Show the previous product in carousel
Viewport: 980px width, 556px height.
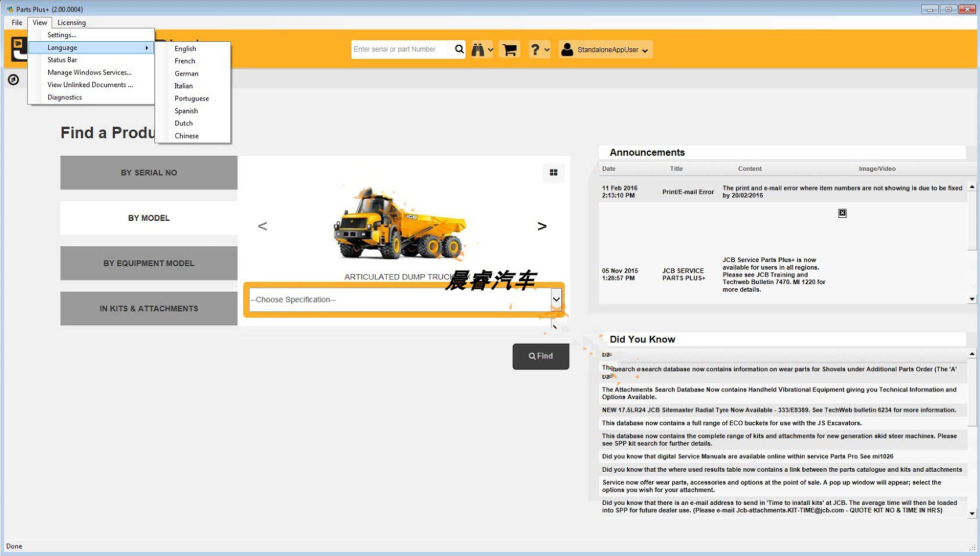pos(262,226)
